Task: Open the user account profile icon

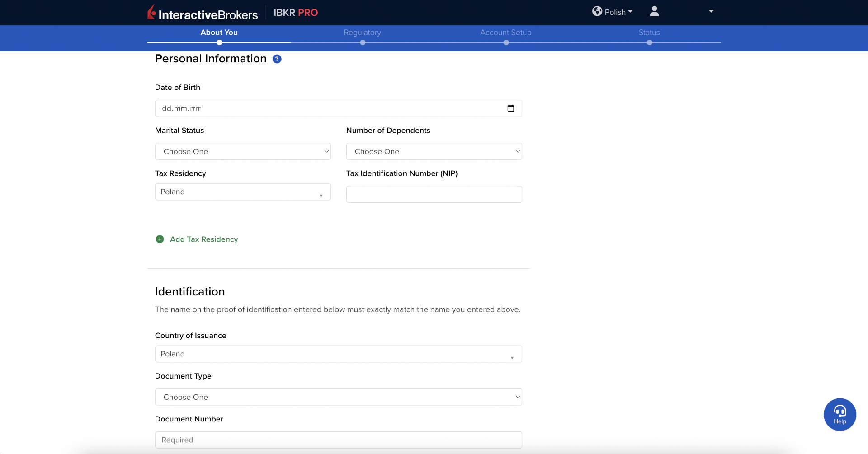Action: (x=654, y=12)
